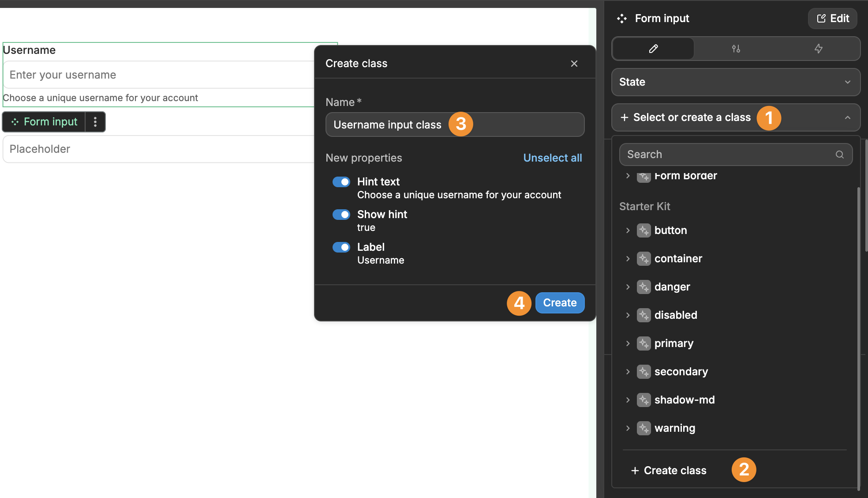Expand the container class entry

[x=628, y=258]
